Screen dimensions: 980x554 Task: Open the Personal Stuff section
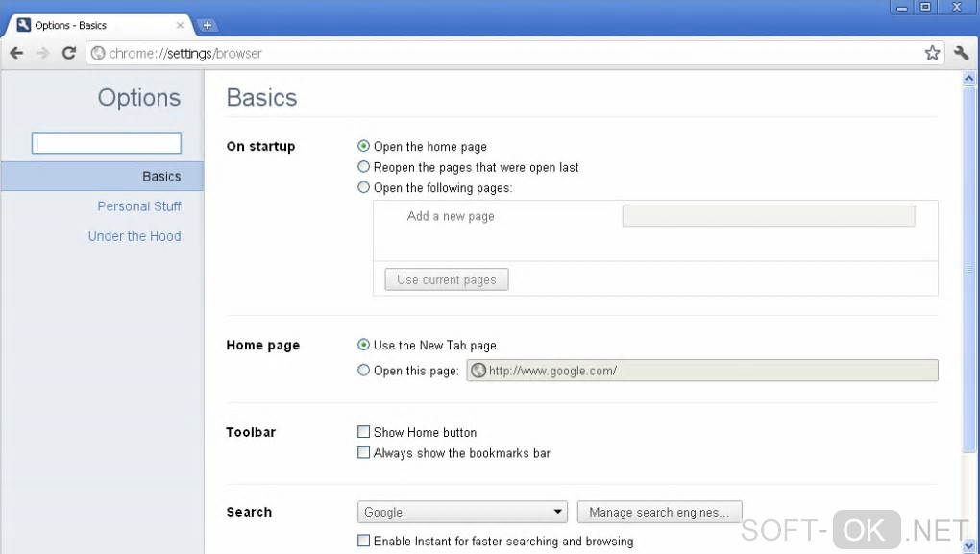pos(138,206)
